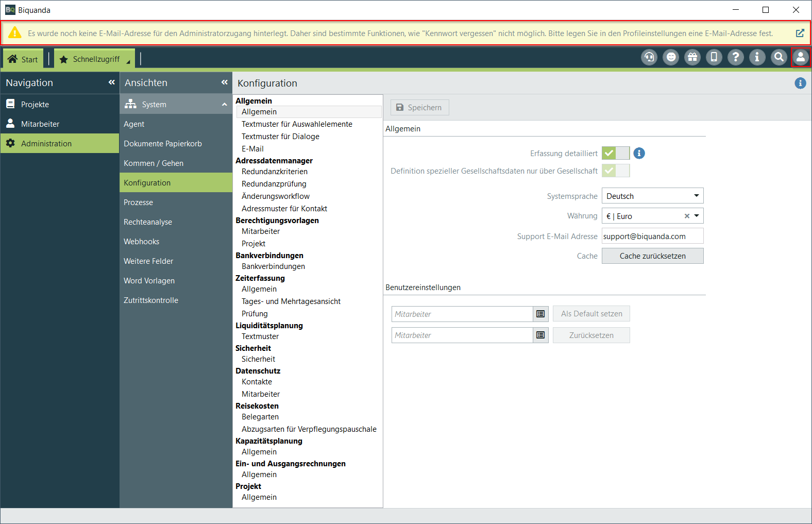Click info icon beside Erfassung detailliert
Image resolution: width=812 pixels, height=524 pixels.
[x=639, y=153]
